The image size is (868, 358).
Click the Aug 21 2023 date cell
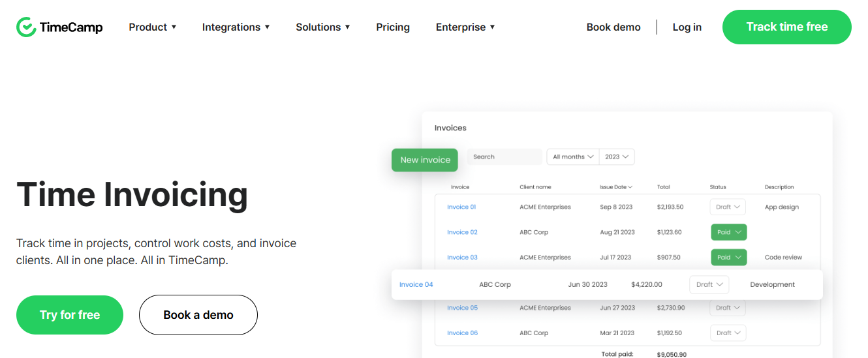[617, 232]
